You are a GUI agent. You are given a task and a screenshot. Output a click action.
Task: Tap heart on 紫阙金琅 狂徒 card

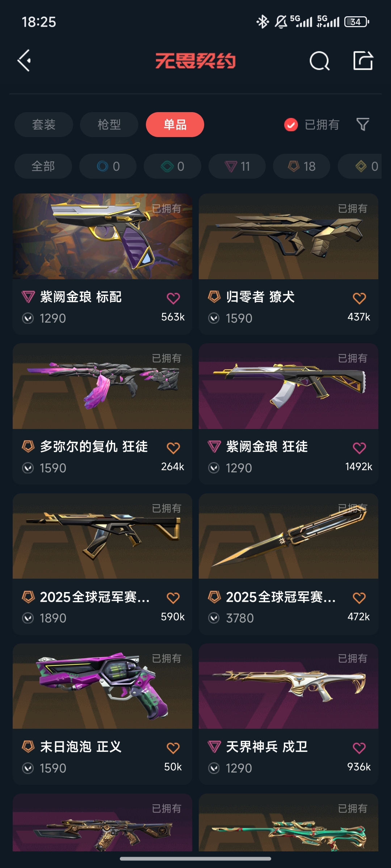(360, 448)
